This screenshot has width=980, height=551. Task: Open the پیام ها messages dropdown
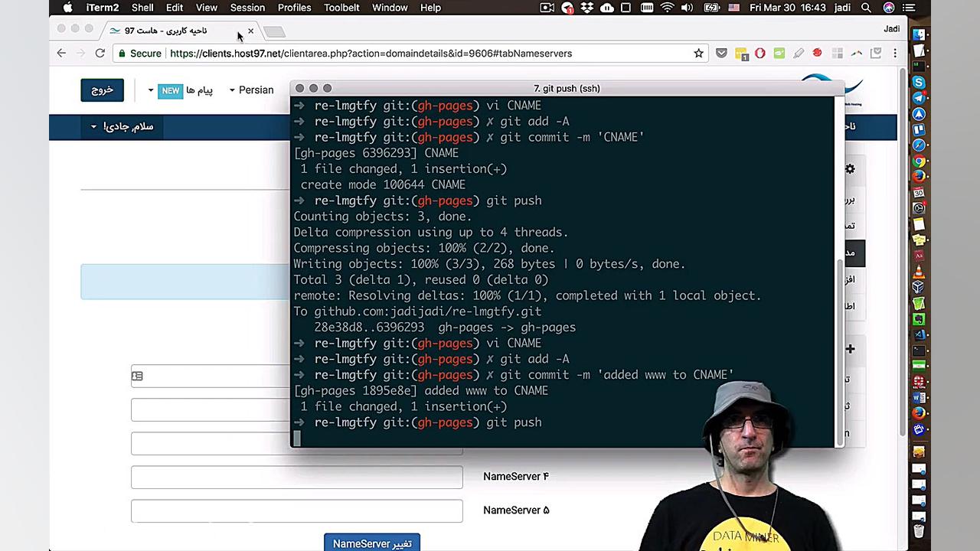tap(181, 90)
